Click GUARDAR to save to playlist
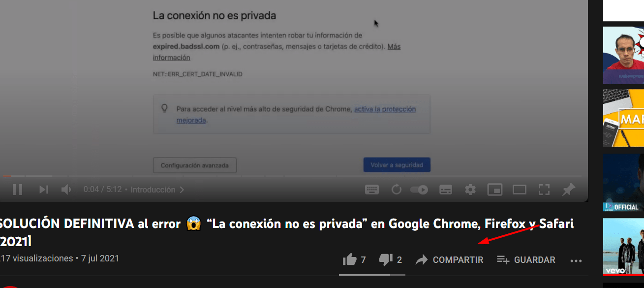The width and height of the screenshot is (644, 288). (x=526, y=259)
